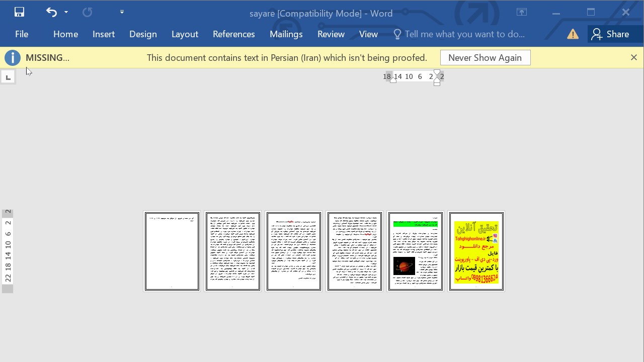The image size is (644, 362).
Task: Click the blue info icon in message bar
Action: coord(13,58)
